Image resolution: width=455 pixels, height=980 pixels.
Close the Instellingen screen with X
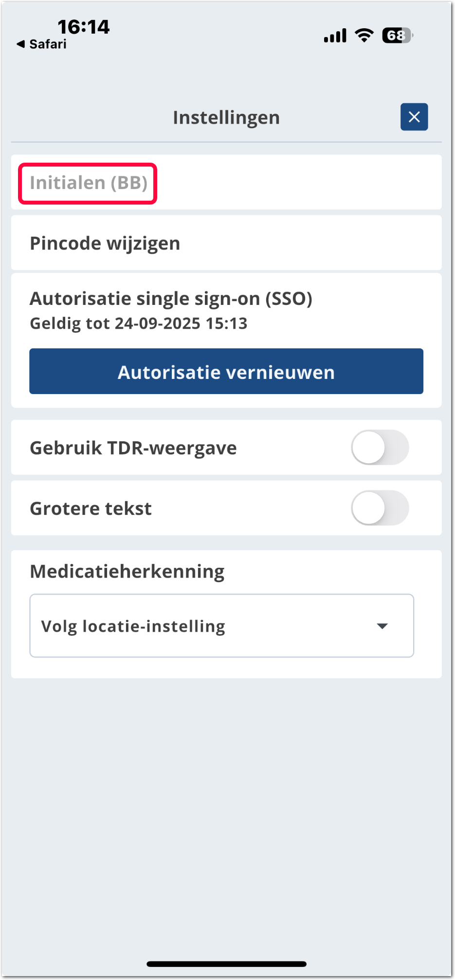[x=414, y=117]
